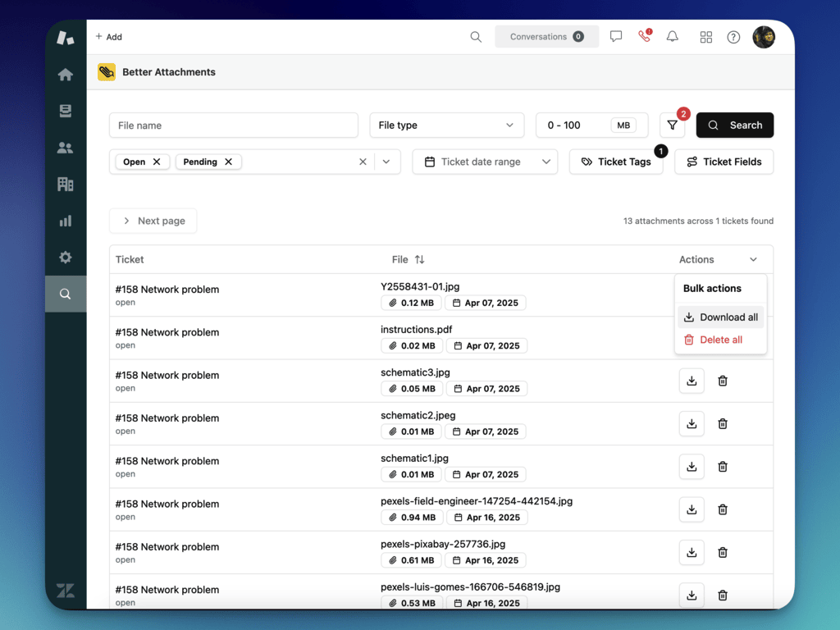Open Reporting bar chart icon
The image size is (840, 630).
click(66, 221)
